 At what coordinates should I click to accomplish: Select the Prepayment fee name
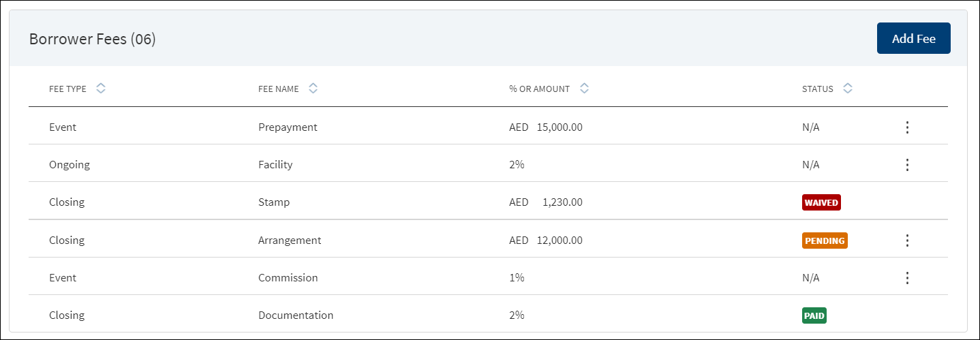[288, 127]
